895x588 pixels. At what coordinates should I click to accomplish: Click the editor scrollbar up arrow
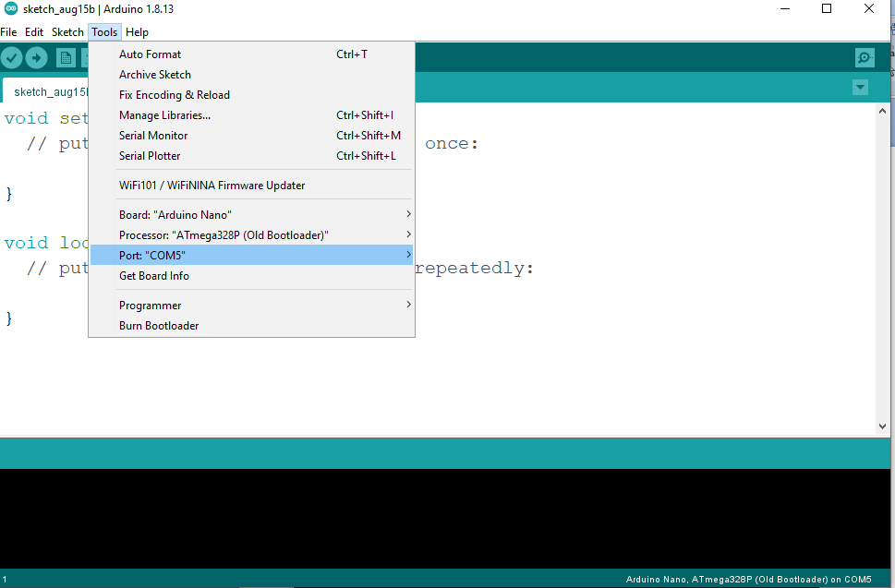882,111
